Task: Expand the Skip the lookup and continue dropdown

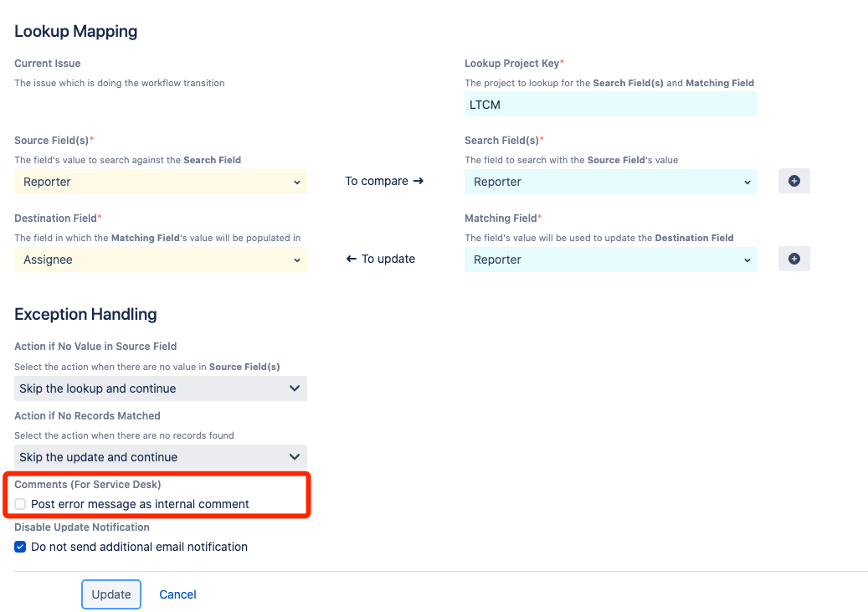Action: click(x=161, y=388)
